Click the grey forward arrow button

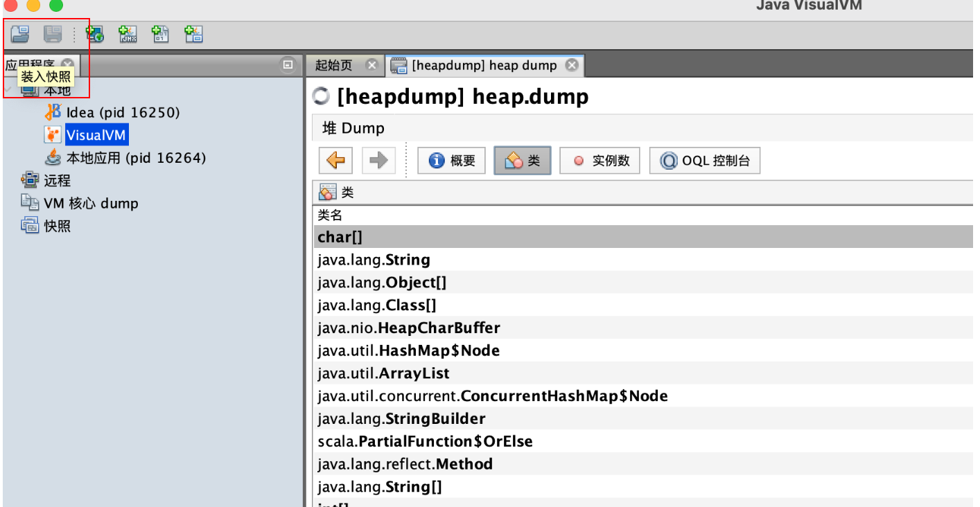pos(378,161)
